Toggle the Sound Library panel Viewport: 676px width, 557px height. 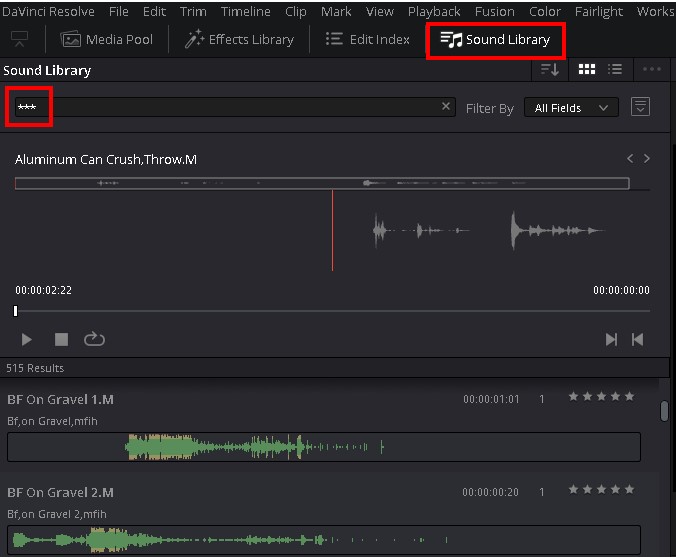(495, 40)
